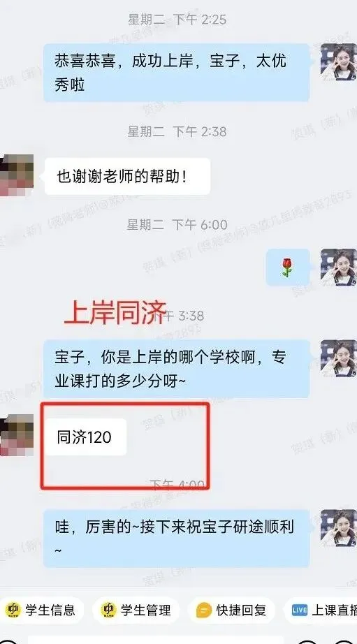Select the 祝宝子研途顺利 message bubble
The width and height of the screenshot is (357, 644).
click(x=176, y=539)
